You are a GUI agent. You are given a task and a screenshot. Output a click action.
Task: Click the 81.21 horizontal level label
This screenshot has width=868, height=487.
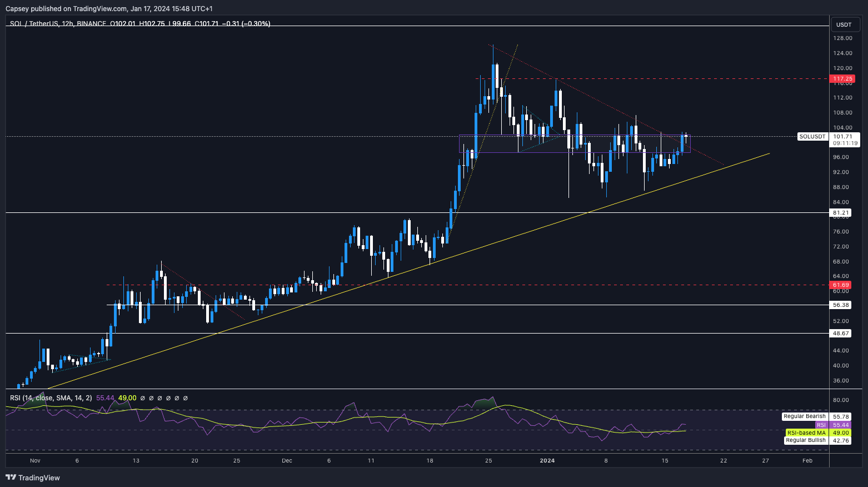[841, 213]
